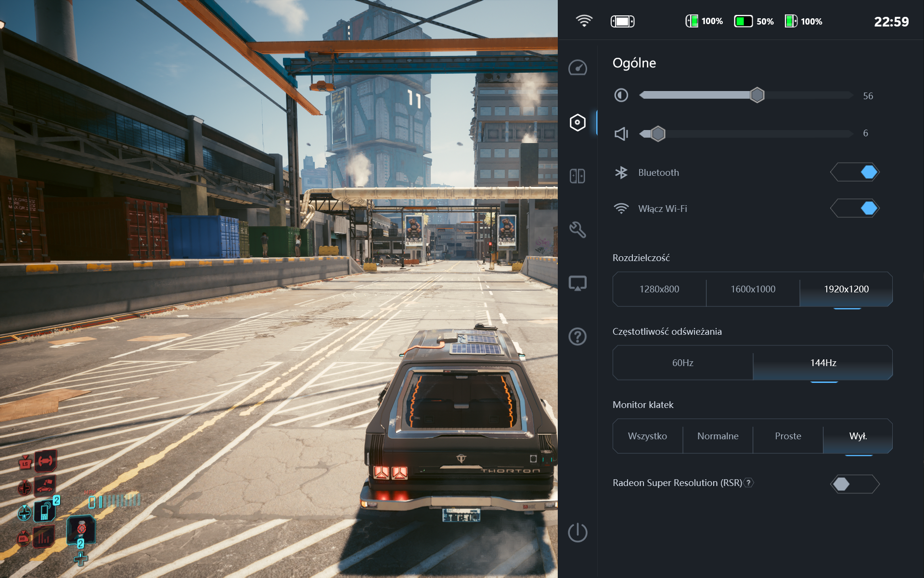
Task: Click the red bar-chart icon in game HUD
Action: (43, 537)
